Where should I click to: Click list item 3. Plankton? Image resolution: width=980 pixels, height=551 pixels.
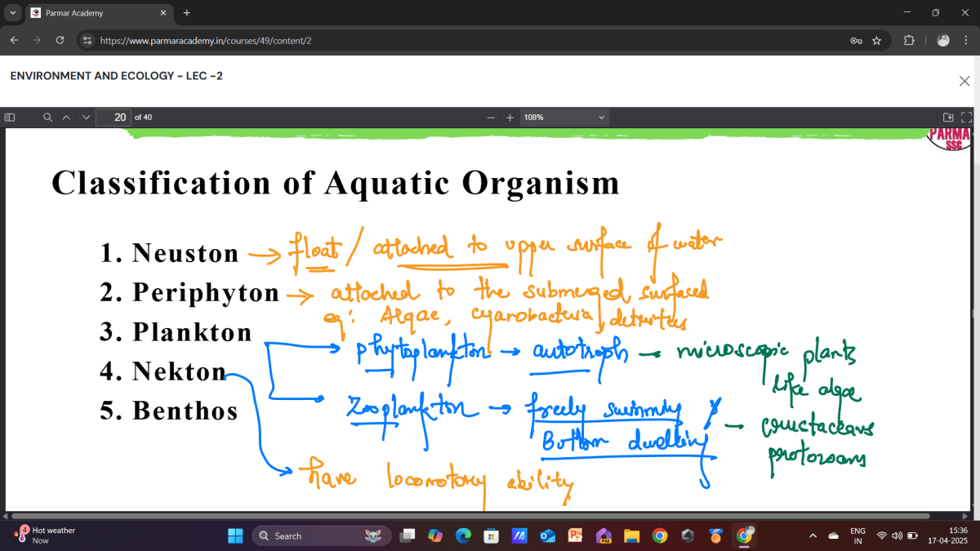tap(176, 332)
